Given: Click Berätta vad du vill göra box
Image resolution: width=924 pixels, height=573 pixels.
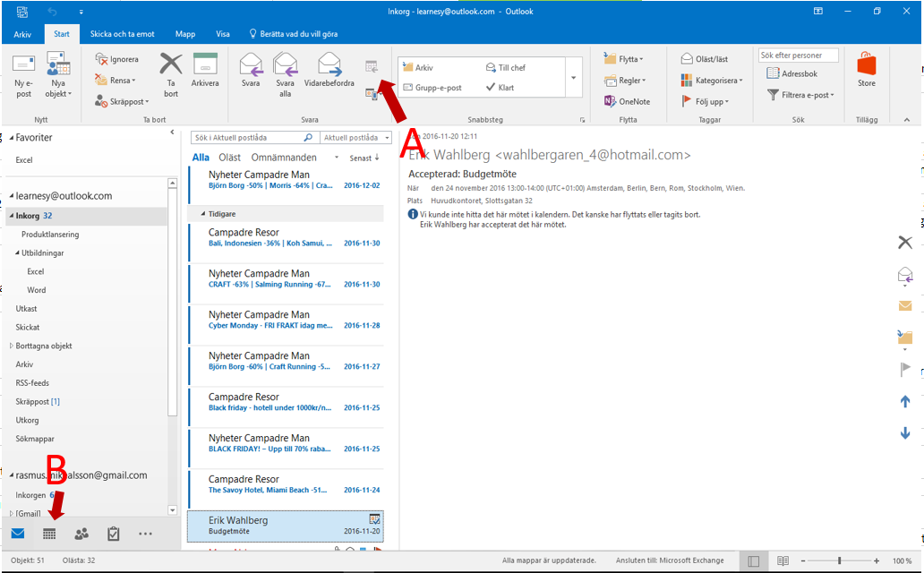Looking at the screenshot, I should coord(294,34).
